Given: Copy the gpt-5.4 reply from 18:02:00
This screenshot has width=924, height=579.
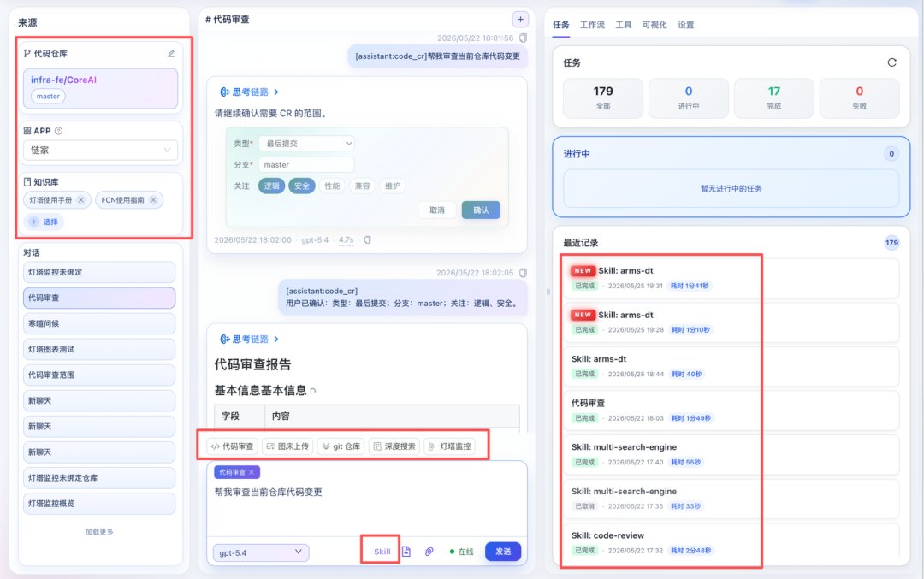Looking at the screenshot, I should 368,239.
